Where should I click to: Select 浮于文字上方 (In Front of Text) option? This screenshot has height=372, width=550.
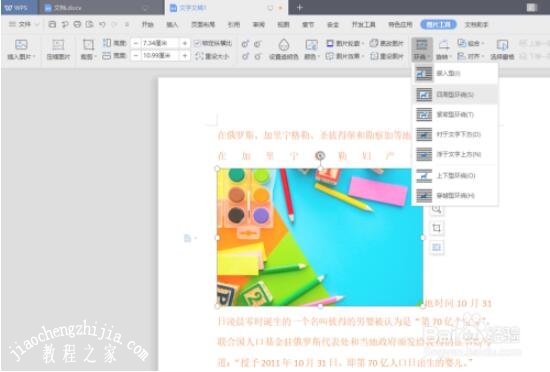[455, 154]
